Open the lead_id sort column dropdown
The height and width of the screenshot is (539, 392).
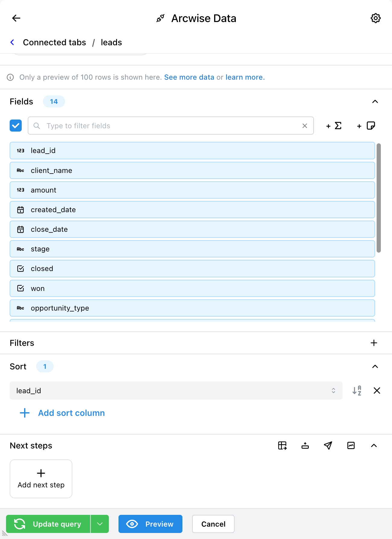click(176, 391)
